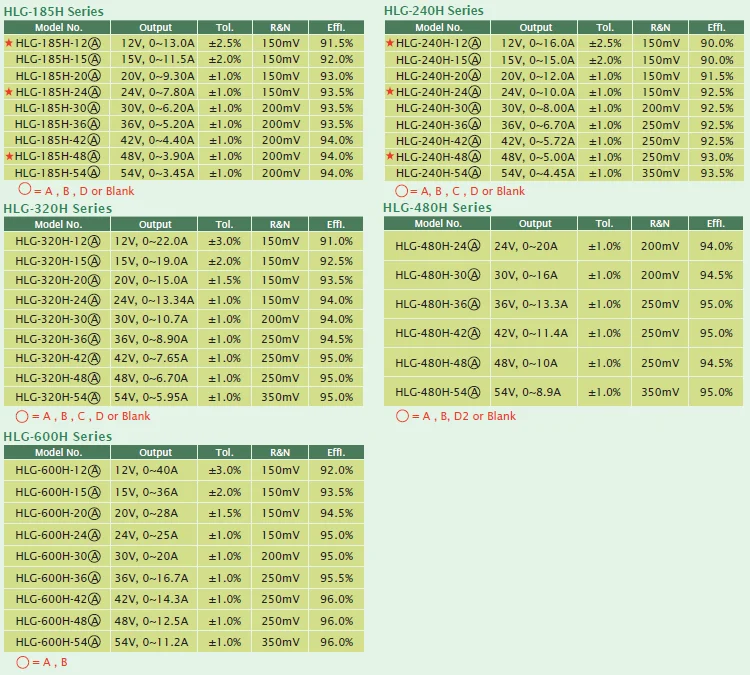
Task: Click output 24V, 0~13.34A
Action: pos(154,300)
